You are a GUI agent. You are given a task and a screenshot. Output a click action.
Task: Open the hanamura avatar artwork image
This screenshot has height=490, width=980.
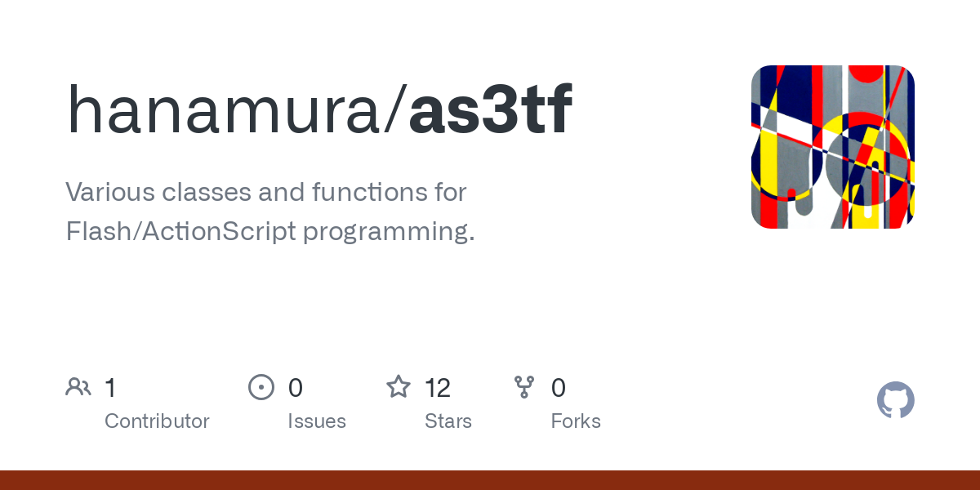pos(832,147)
